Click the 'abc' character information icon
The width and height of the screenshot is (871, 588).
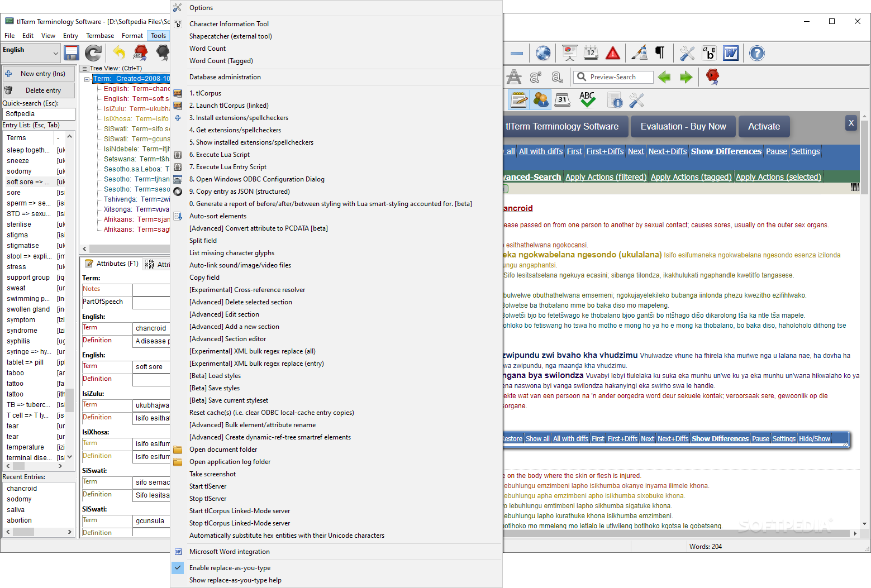709,53
